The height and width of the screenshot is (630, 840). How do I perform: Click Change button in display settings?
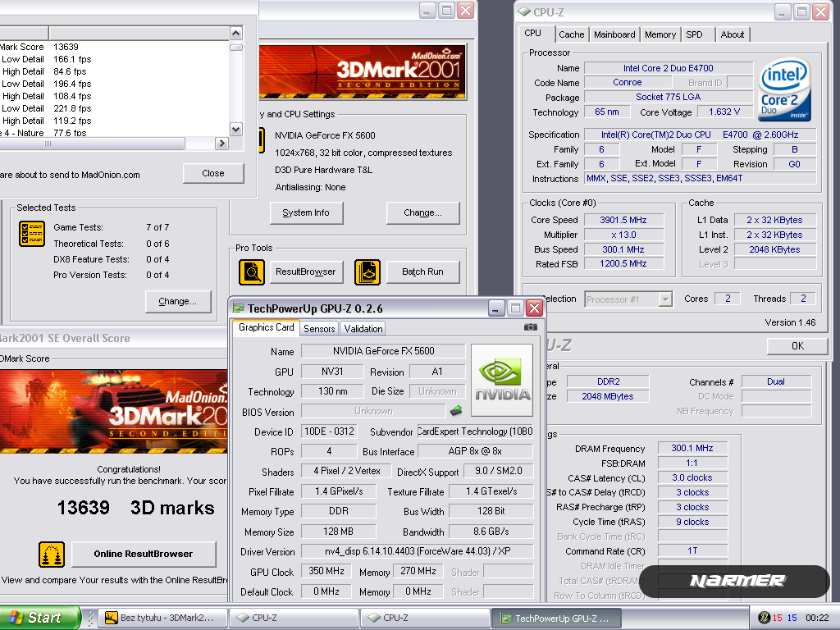coord(422,212)
